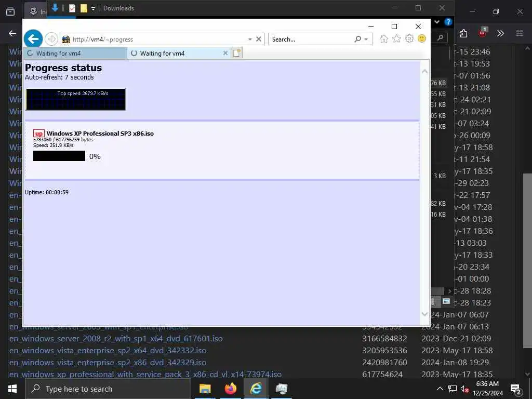Open Help via the blue question mark

tap(448, 22)
